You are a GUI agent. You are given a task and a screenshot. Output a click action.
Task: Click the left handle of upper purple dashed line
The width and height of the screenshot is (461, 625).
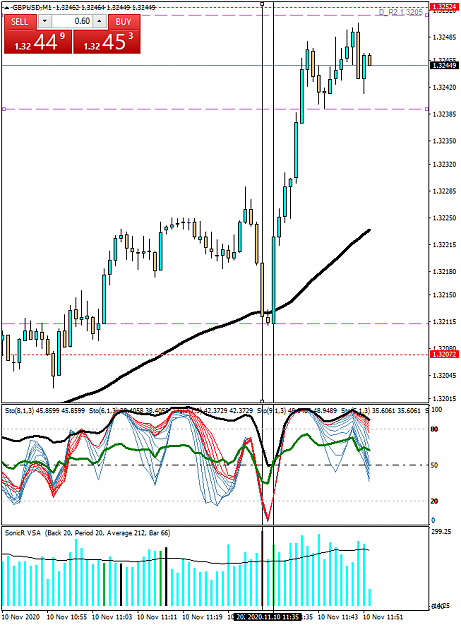click(4, 109)
